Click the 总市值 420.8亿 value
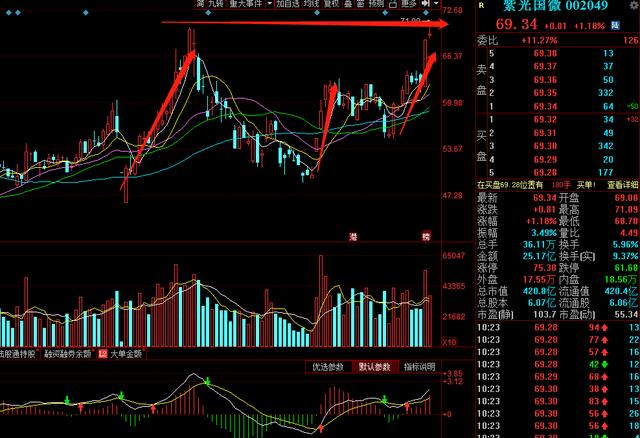The width and height of the screenshot is (640, 438). coord(540,291)
